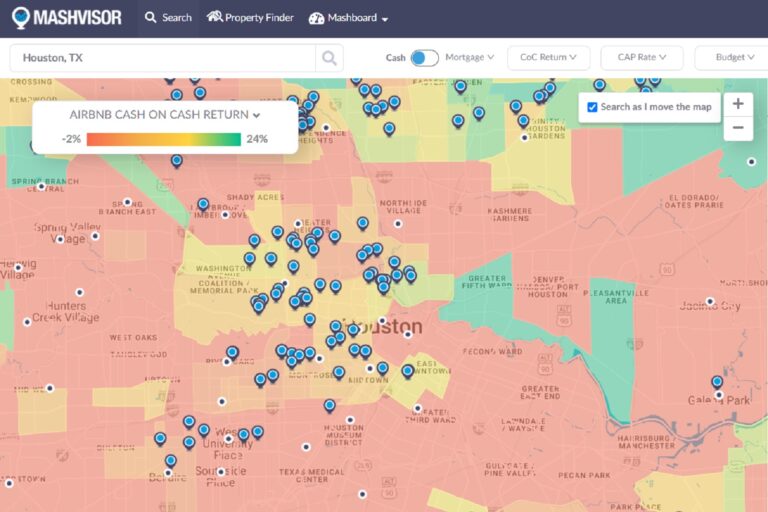Toggle the Cash/Mortgage switch

[424, 58]
